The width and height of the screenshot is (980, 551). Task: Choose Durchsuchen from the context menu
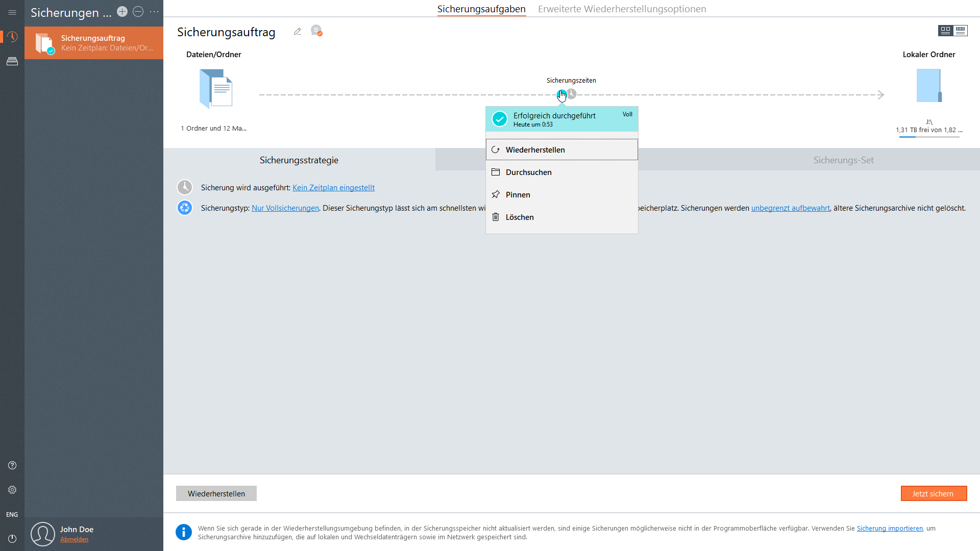coord(528,172)
